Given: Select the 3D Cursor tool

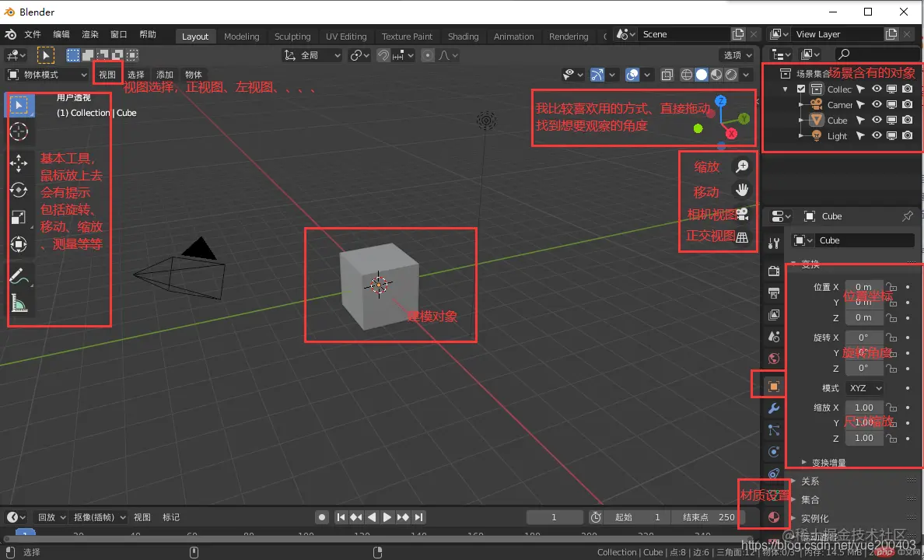Looking at the screenshot, I should [19, 131].
